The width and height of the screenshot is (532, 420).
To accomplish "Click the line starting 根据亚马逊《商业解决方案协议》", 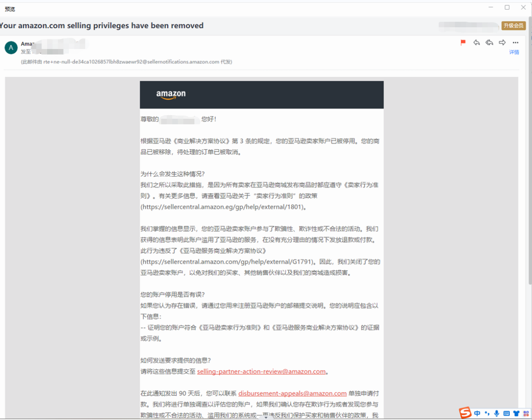I will click(x=260, y=141).
